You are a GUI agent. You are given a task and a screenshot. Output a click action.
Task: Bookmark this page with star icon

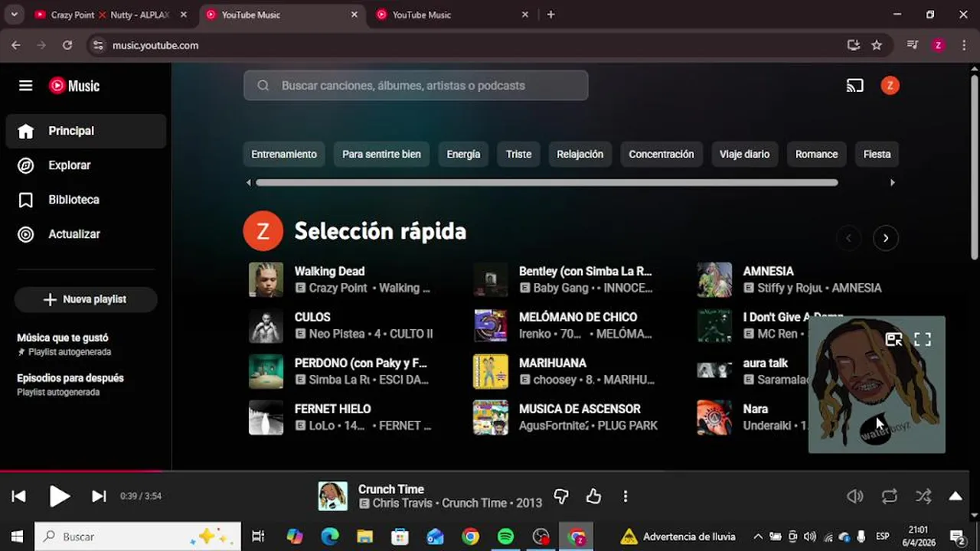point(877,45)
